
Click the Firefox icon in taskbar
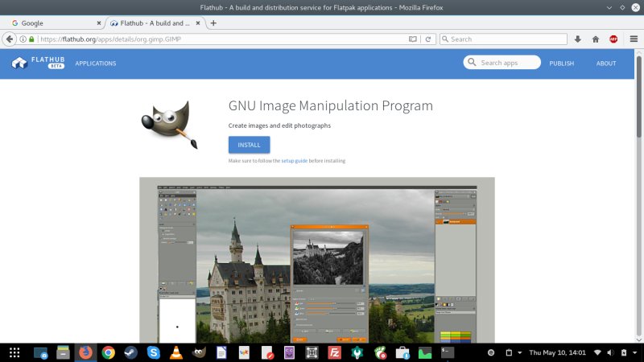point(85,352)
